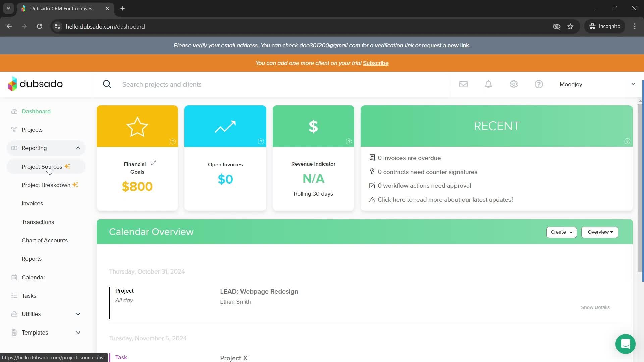644x362 pixels.
Task: Open Transactions in sidebar
Action: (38, 222)
